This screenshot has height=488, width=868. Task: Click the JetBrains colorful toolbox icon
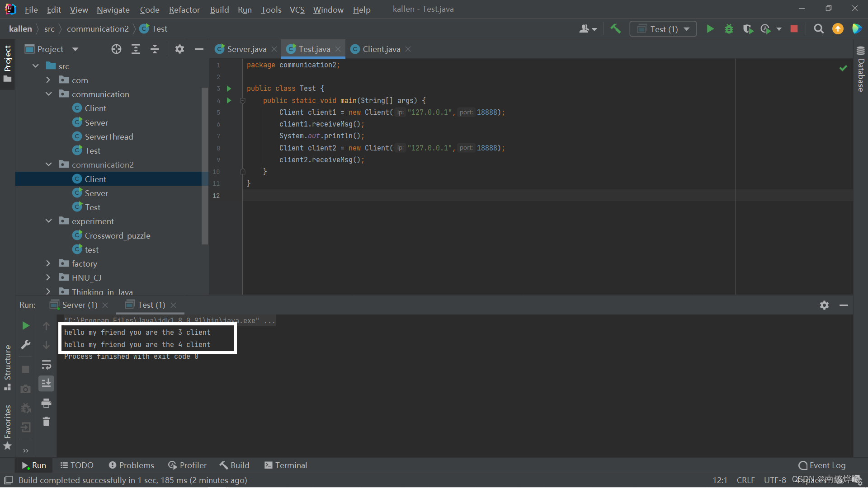(x=857, y=29)
